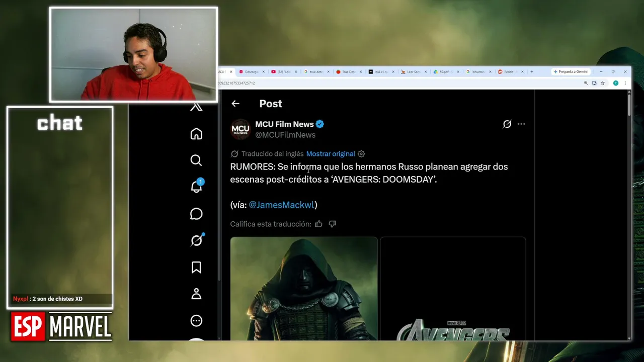Close the Reddit tab

coord(522,72)
